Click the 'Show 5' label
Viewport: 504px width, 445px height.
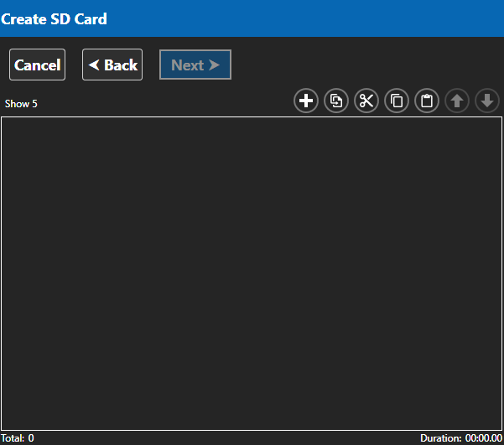[x=21, y=104]
